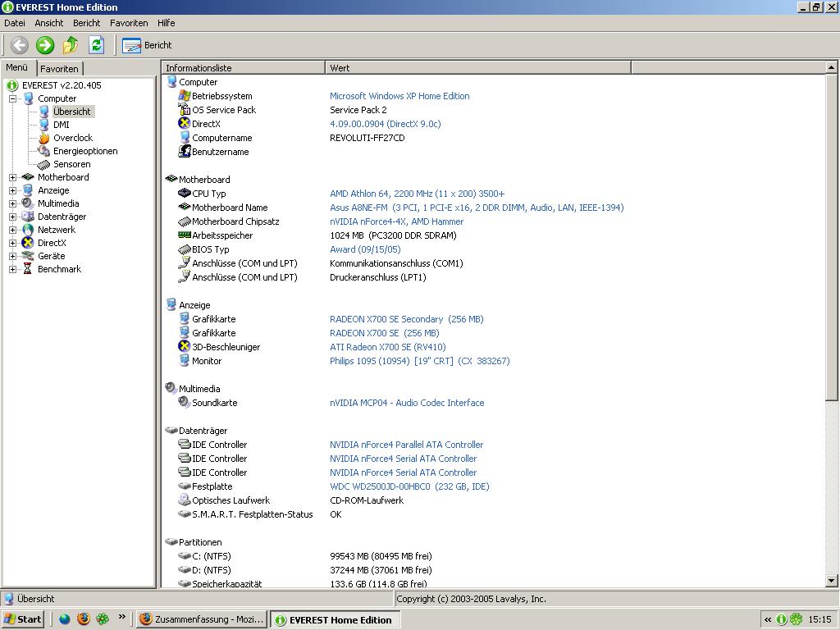Open the Ansicht menu
840x630 pixels.
click(x=48, y=23)
